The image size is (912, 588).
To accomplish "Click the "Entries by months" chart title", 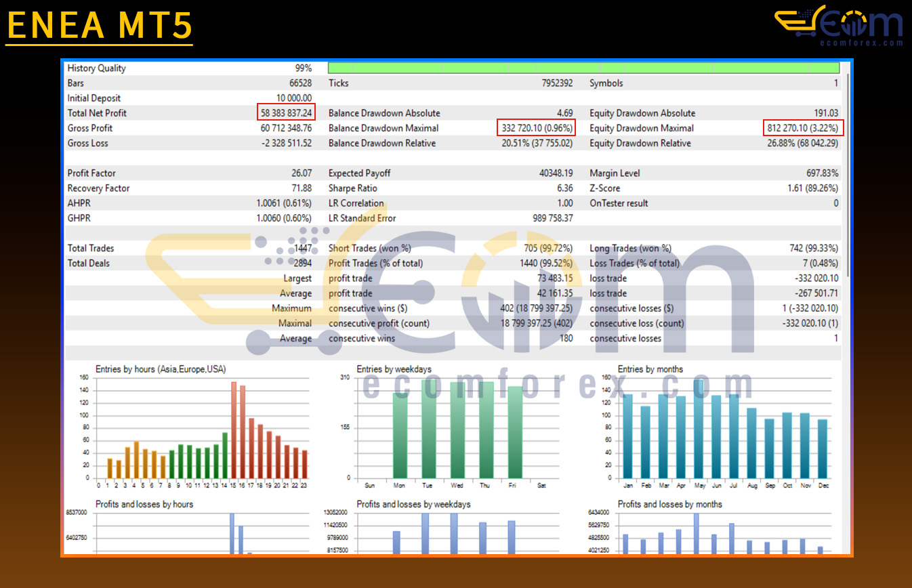I will point(650,369).
